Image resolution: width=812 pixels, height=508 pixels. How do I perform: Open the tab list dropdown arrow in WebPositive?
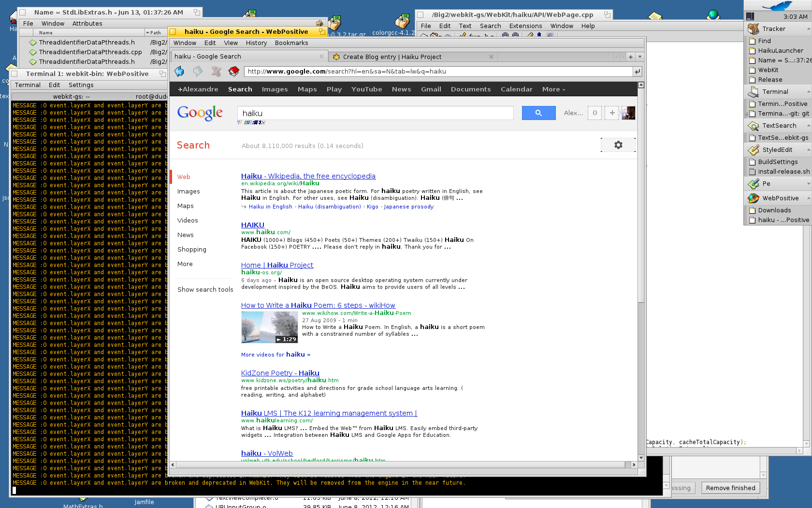point(640,57)
